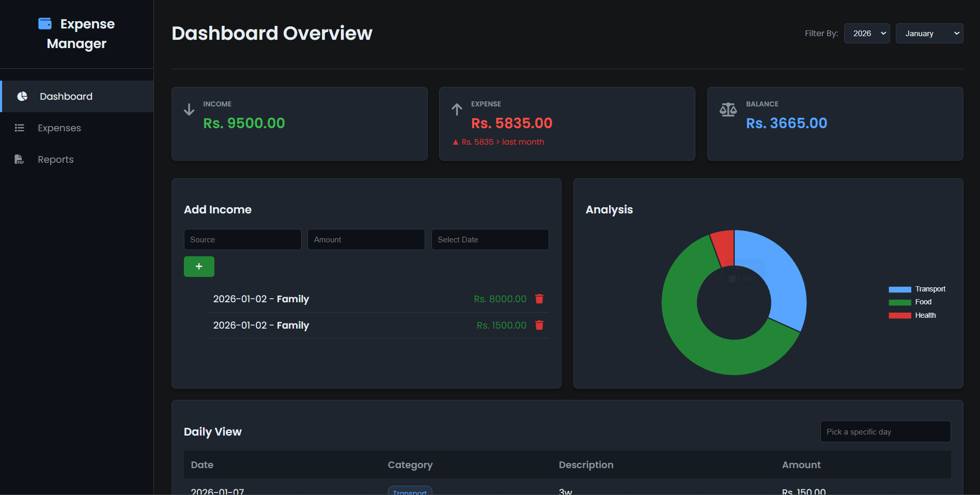The height and width of the screenshot is (495, 980).
Task: Click the Source input field
Action: [x=242, y=240]
